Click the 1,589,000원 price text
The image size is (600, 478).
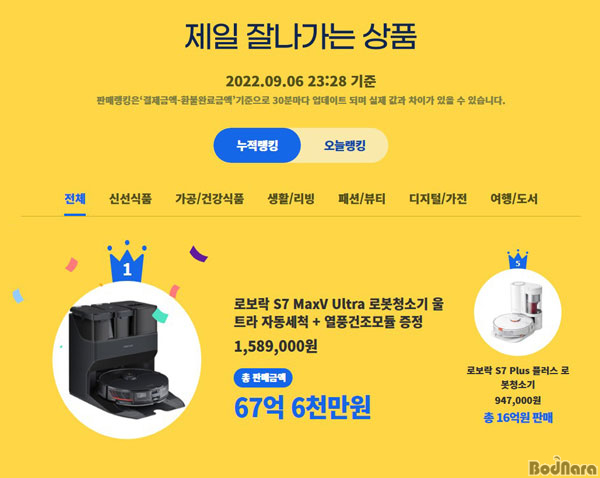pyautogui.click(x=276, y=346)
